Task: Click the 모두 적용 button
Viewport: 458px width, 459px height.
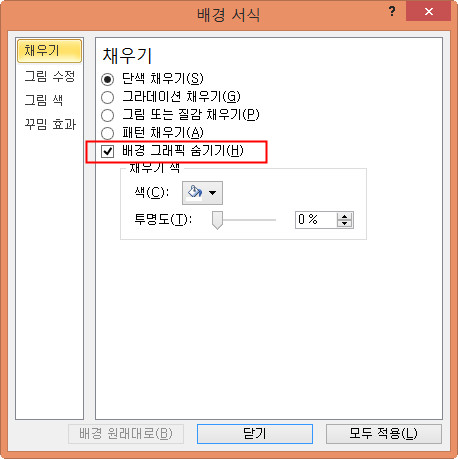Action: click(x=384, y=434)
